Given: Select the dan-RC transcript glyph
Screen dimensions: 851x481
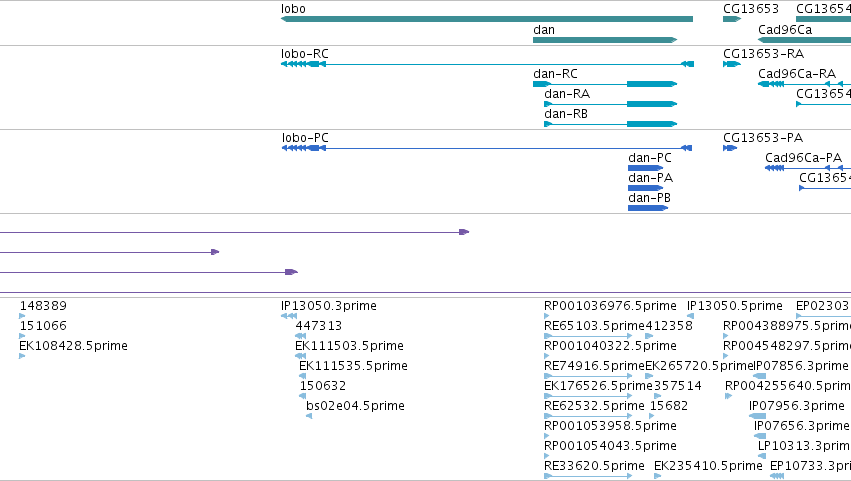Looking at the screenshot, I should coord(605,84).
